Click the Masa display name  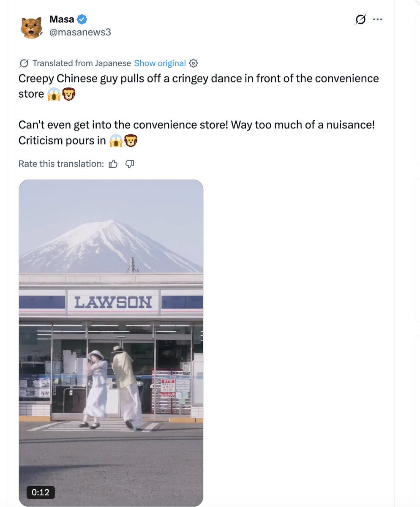coord(62,19)
